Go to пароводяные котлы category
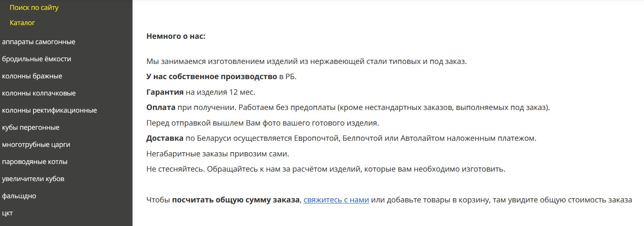644x226 pixels. (x=35, y=162)
